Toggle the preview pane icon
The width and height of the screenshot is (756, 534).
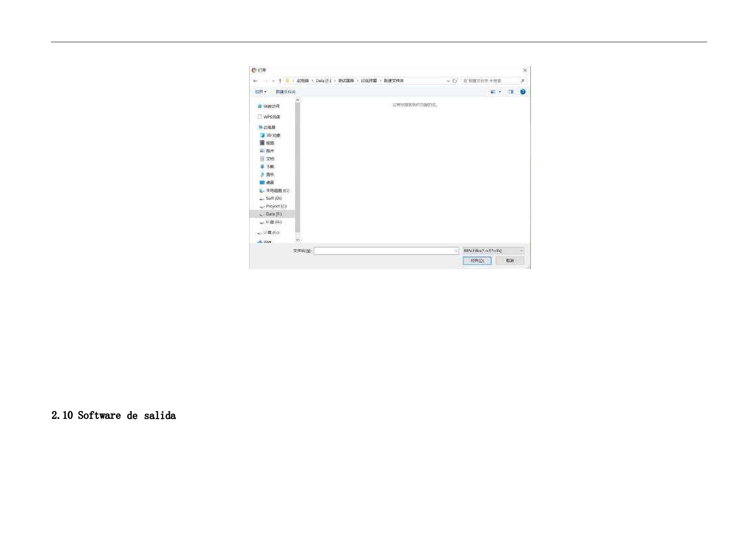click(x=511, y=92)
